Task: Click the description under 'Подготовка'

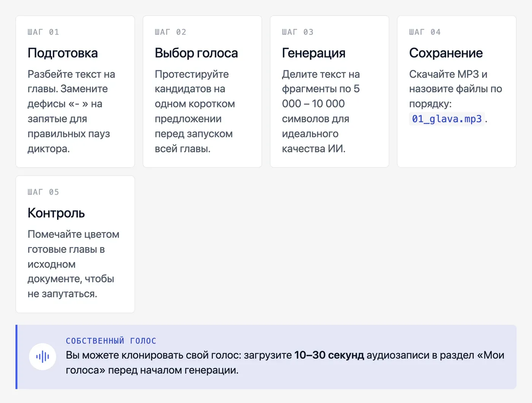Action: 71,111
